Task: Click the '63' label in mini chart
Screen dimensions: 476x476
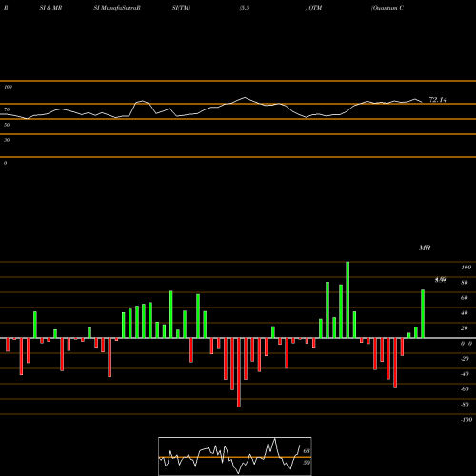Action: pyautogui.click(x=307, y=451)
